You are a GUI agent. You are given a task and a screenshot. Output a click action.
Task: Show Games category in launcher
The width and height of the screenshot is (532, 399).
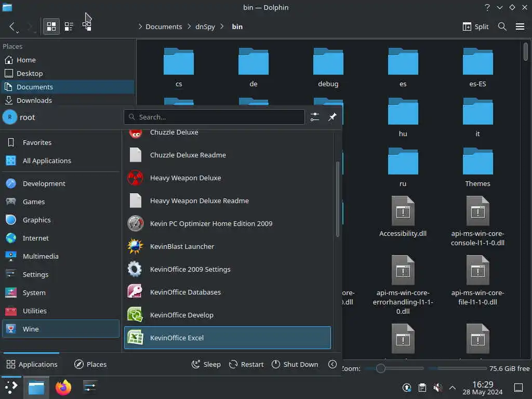point(61,202)
